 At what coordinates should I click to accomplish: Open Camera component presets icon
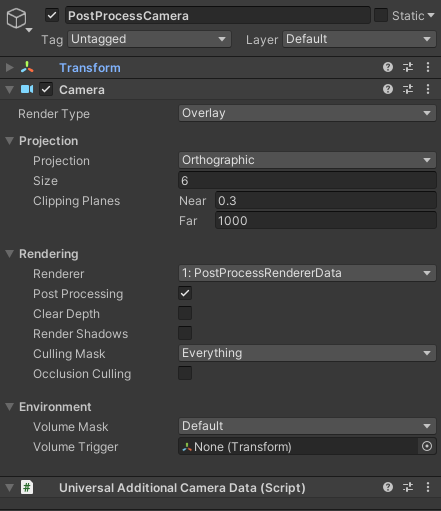(x=408, y=89)
